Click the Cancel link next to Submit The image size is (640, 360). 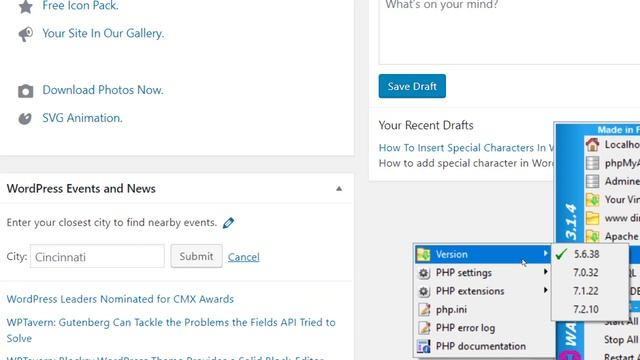click(244, 257)
